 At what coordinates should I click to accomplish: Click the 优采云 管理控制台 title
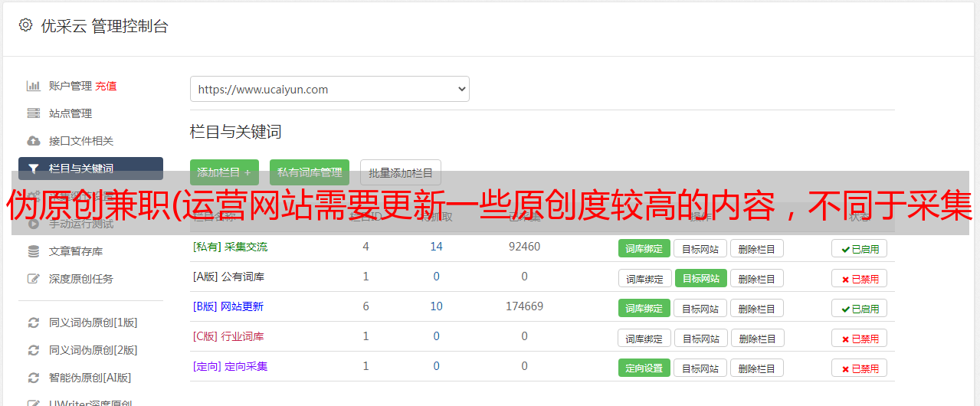pyautogui.click(x=105, y=26)
